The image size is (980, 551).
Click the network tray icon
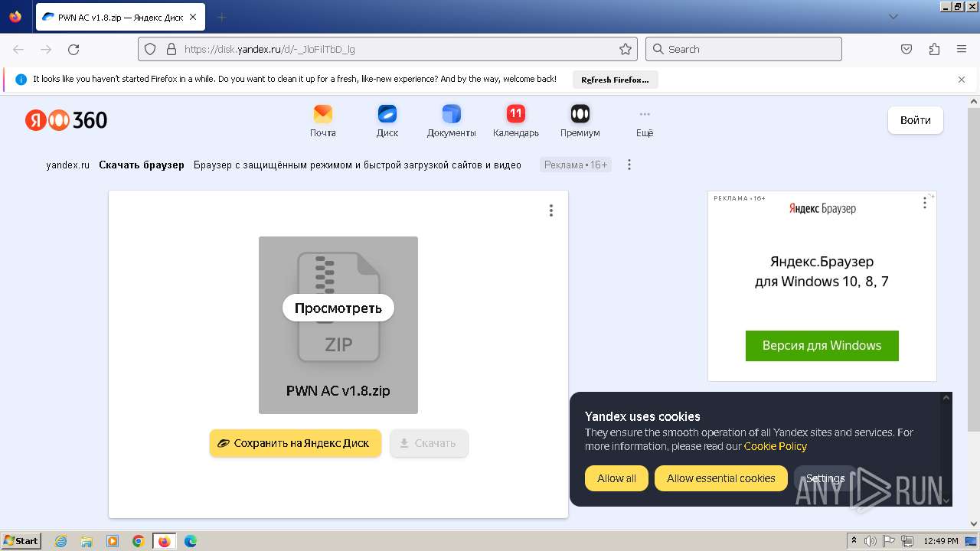907,541
